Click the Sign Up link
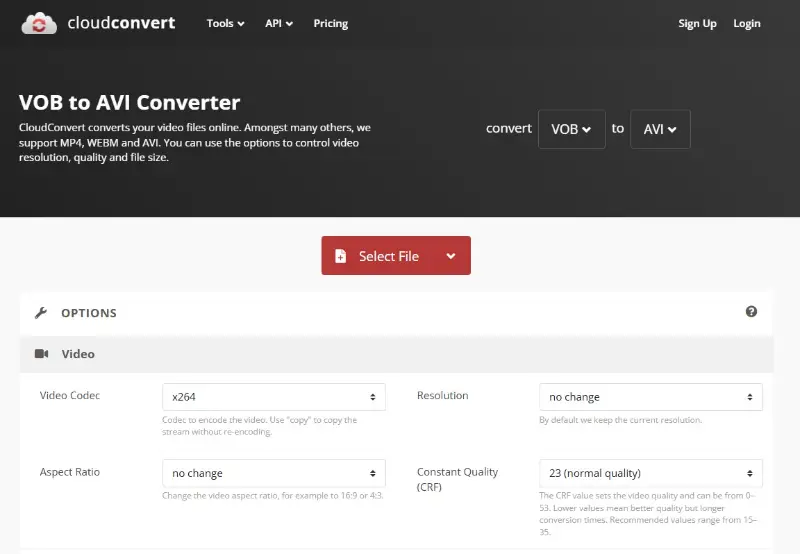Viewport: 800px width, 554px height. 697,23
